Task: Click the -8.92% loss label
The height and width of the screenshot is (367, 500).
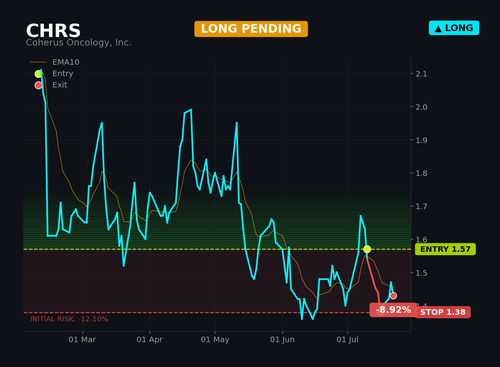Action: click(393, 310)
